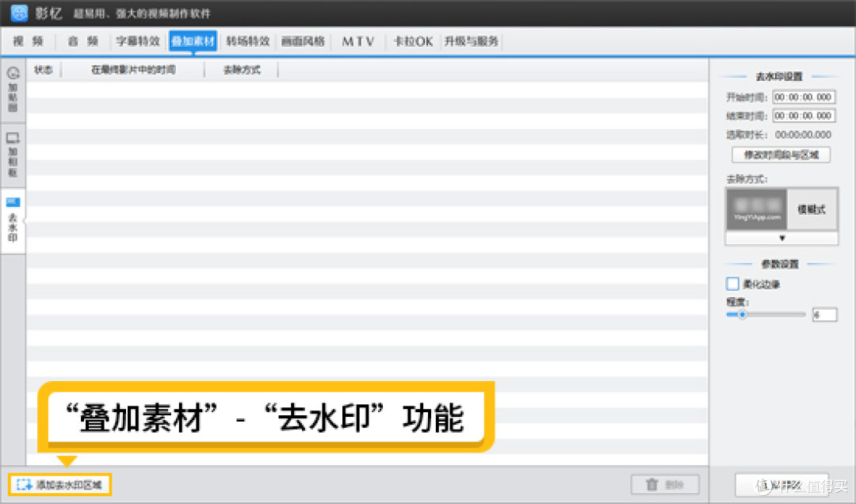Viewport: 856px width, 504px height.
Task: Open the 字幕特效 tab
Action: [138, 41]
